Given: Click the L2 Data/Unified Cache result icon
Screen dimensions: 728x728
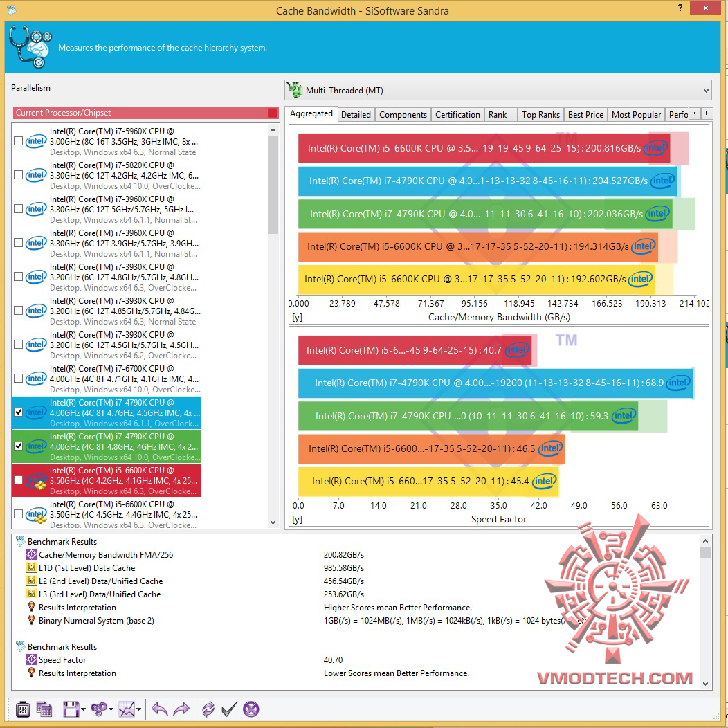Looking at the screenshot, I should click(32, 581).
